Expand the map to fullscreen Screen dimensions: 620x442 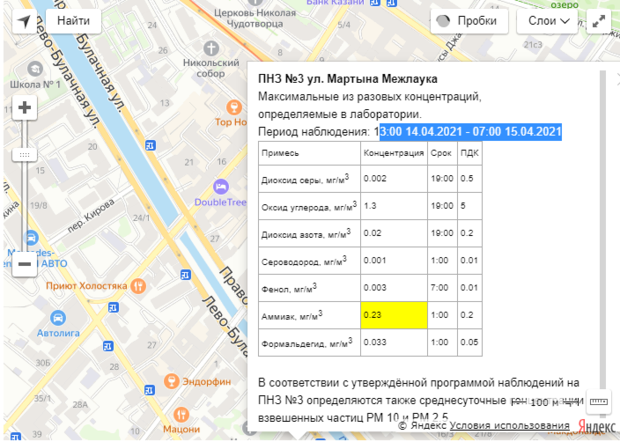point(599,20)
